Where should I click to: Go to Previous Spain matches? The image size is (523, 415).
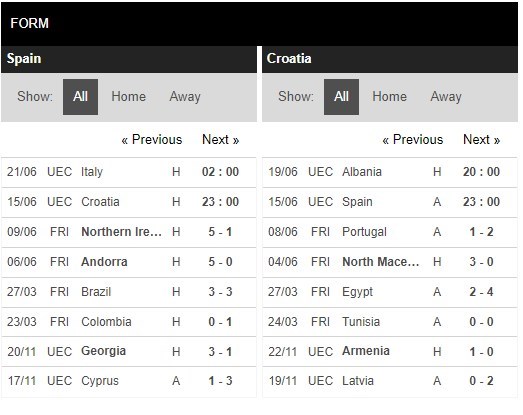point(152,139)
